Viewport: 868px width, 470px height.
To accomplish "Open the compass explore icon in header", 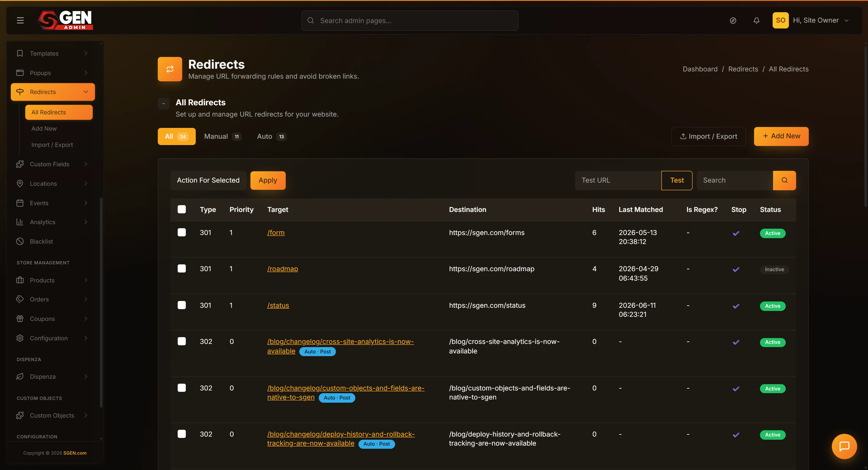I will pos(733,21).
